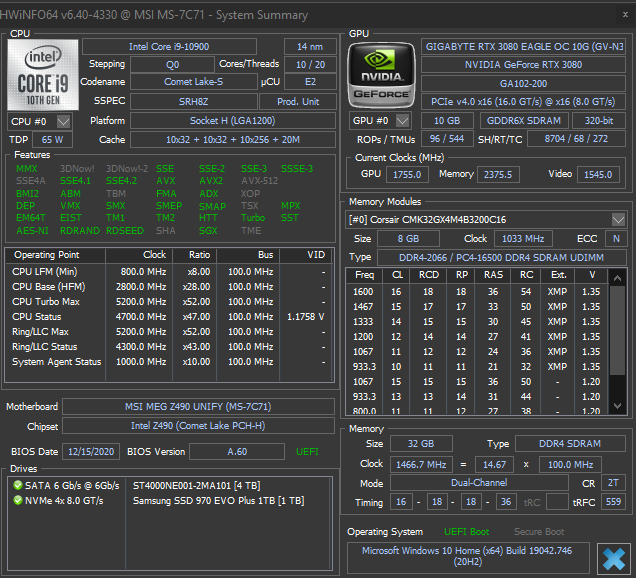Click the Intel Z490 chipset field
Screen dimensions: 636x578
pyautogui.click(x=198, y=425)
